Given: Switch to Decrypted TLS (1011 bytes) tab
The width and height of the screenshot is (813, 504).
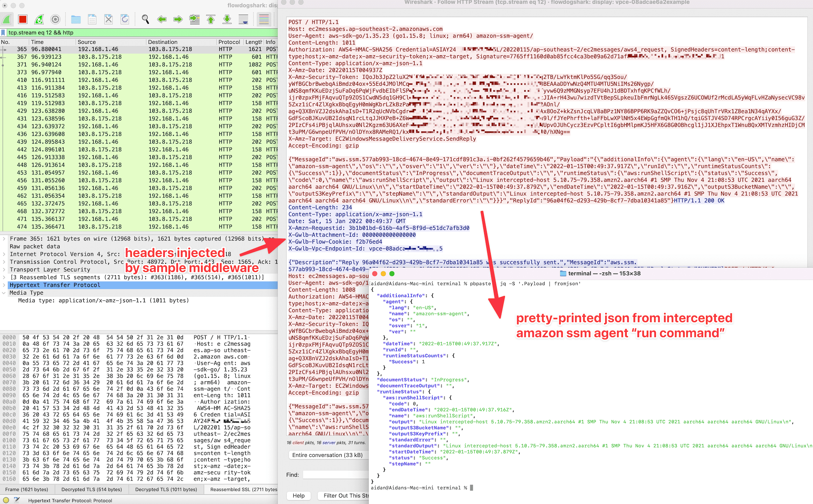Looking at the screenshot, I should [166, 489].
